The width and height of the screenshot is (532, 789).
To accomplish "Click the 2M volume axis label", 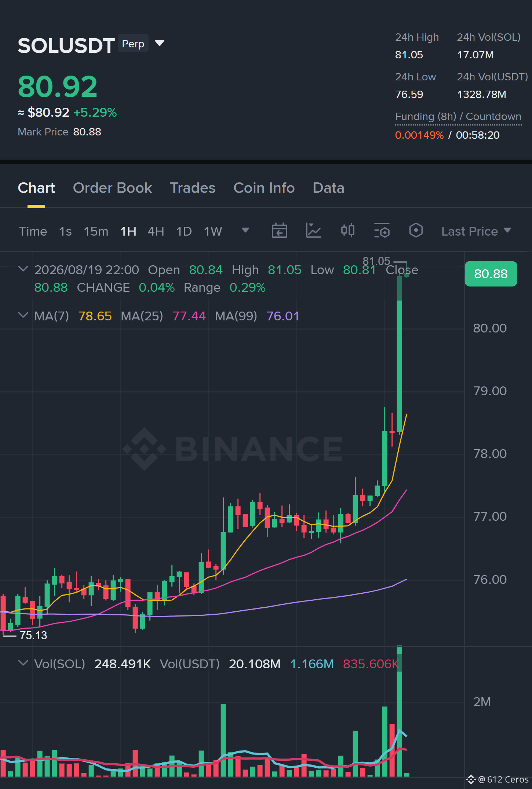I will [x=482, y=702].
